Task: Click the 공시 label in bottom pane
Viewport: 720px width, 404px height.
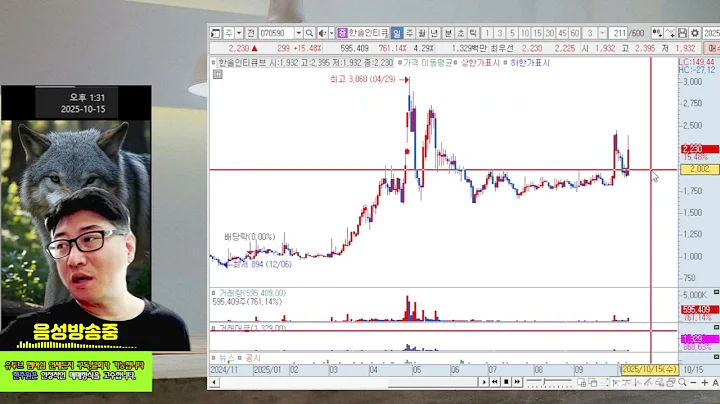Action: tap(253, 358)
